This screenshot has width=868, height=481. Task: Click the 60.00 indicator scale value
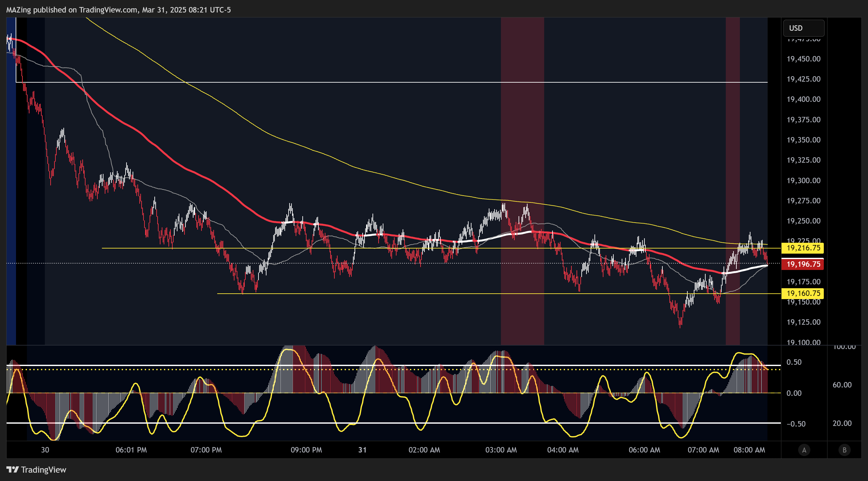[842, 385]
